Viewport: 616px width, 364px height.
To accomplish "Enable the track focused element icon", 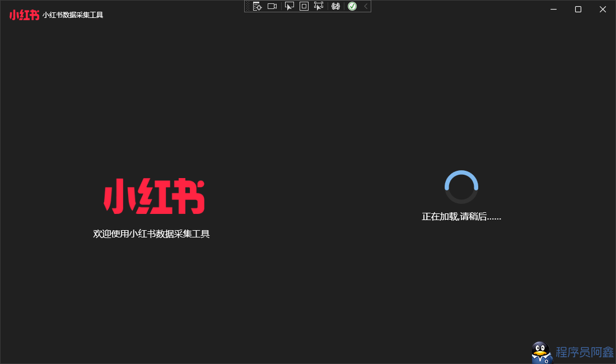I will pos(319,6).
